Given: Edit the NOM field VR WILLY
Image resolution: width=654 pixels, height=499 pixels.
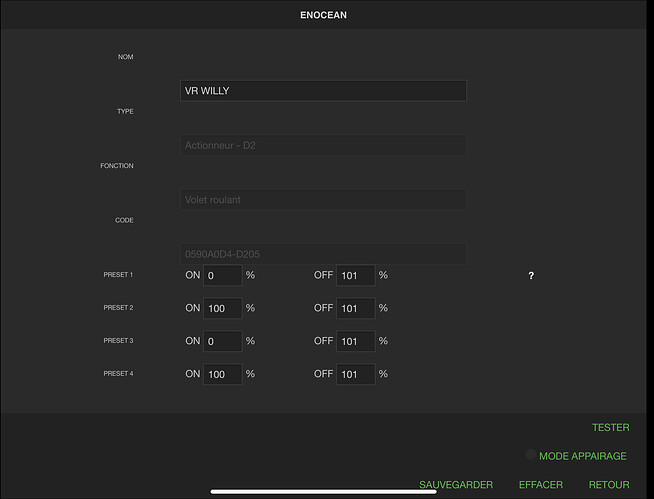Looking at the screenshot, I should pyautogui.click(x=323, y=91).
